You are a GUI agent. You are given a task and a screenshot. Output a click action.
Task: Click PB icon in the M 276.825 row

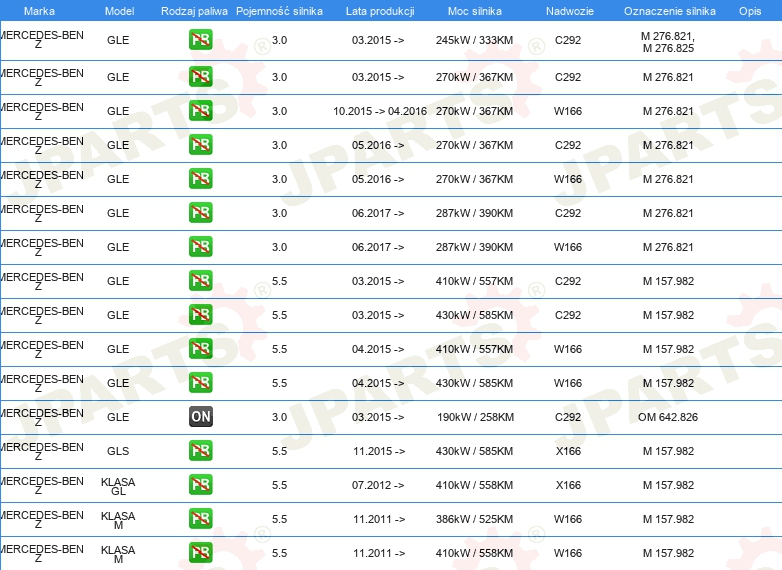coord(201,41)
